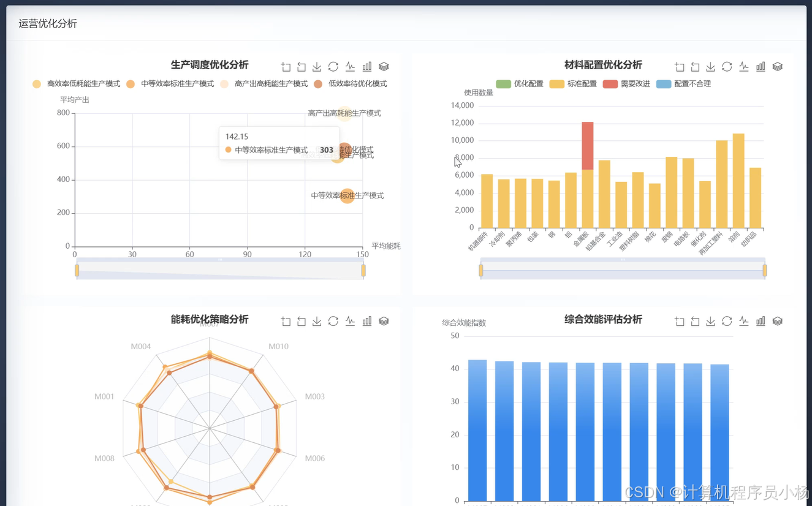Switch 材料配置优化分析 to line chart
Viewport: 812px width, 506px height.
(x=743, y=67)
